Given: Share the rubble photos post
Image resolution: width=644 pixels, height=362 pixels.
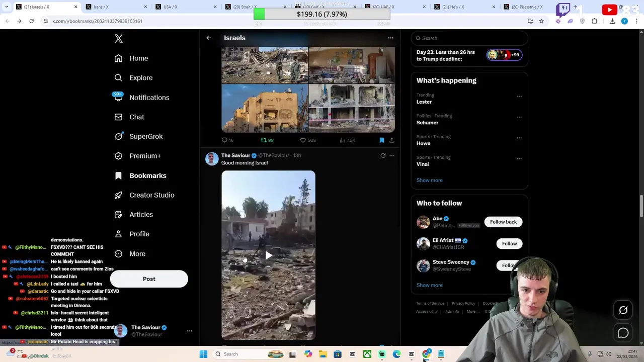Looking at the screenshot, I should (x=392, y=140).
